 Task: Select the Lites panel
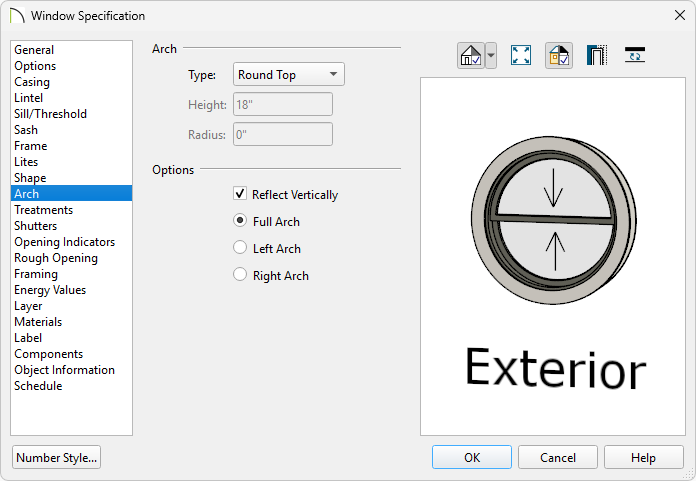(71, 162)
